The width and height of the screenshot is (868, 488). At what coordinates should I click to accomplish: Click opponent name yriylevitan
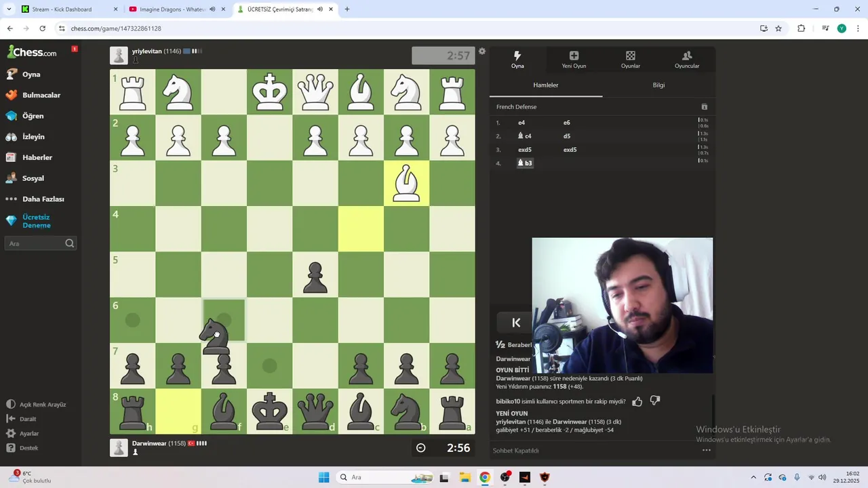(x=147, y=51)
